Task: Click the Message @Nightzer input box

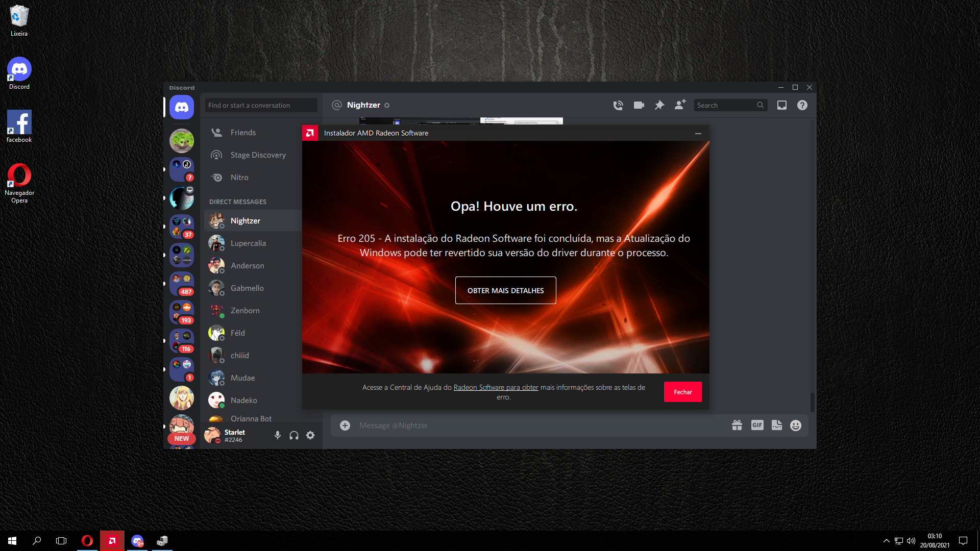Action: (x=541, y=425)
